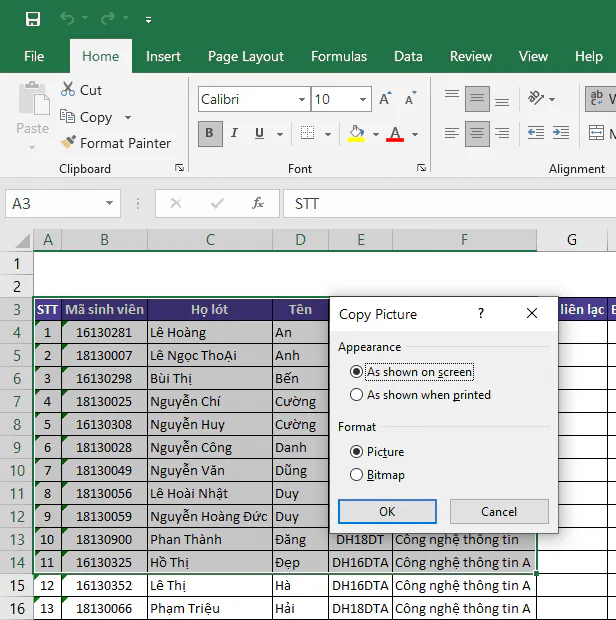Viewport: 616px width, 620px height.
Task: Select 'As shown on screen' option
Action: point(412,372)
